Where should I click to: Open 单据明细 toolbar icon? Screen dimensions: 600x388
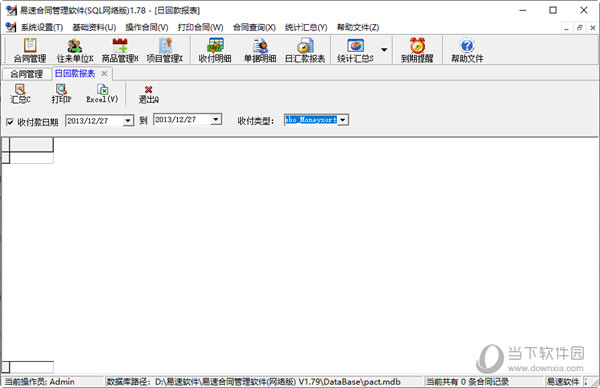coord(260,50)
